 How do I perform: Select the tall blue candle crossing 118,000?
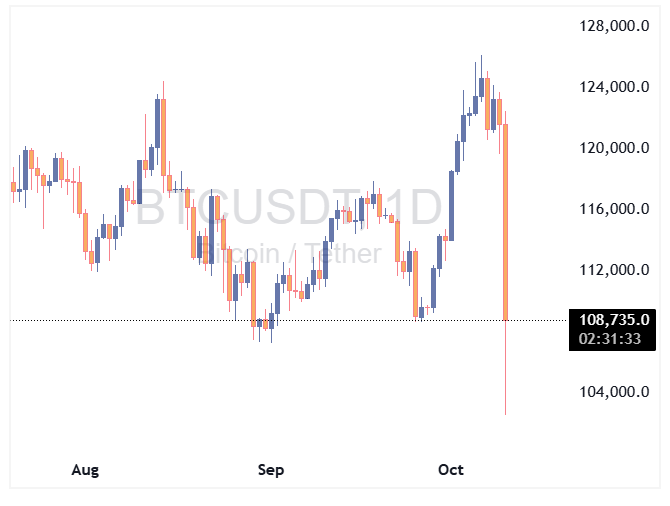click(x=452, y=205)
